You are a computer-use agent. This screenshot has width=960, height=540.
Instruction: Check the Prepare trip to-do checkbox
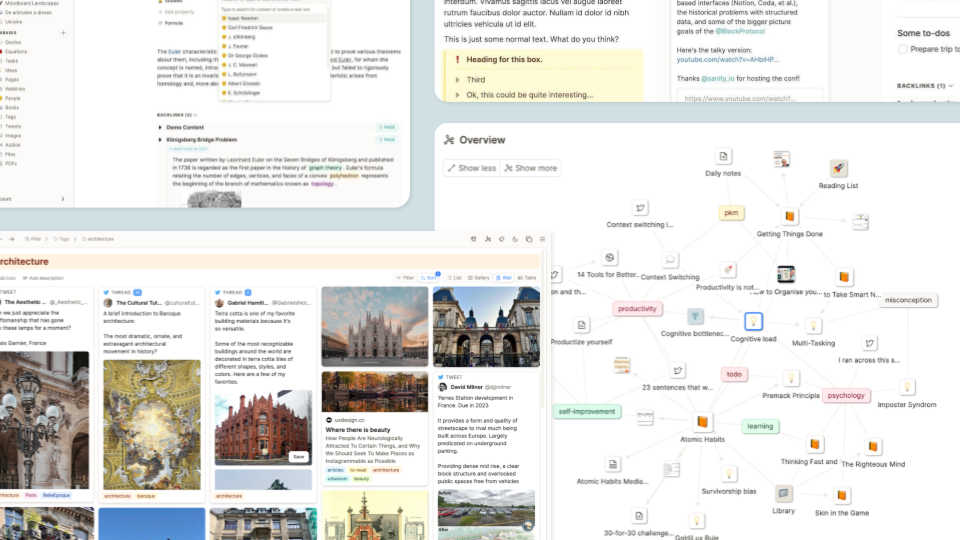pyautogui.click(x=902, y=48)
